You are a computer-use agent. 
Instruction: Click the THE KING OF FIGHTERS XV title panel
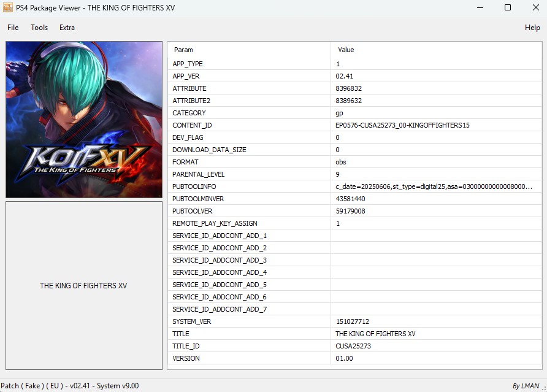coord(84,285)
